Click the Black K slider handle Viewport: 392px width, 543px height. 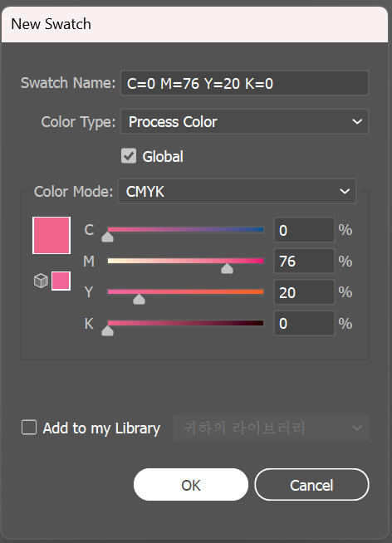coord(107,330)
